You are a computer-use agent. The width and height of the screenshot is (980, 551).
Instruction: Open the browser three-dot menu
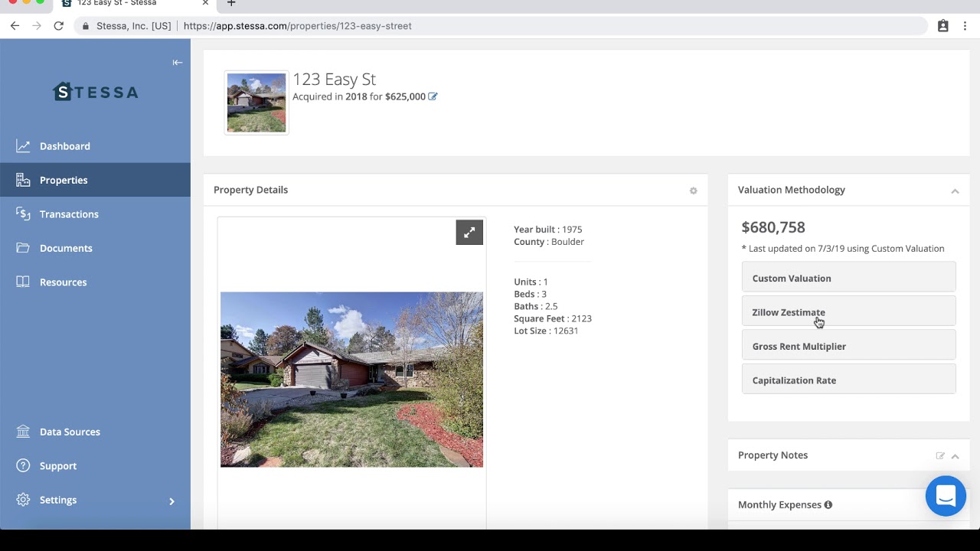point(965,26)
